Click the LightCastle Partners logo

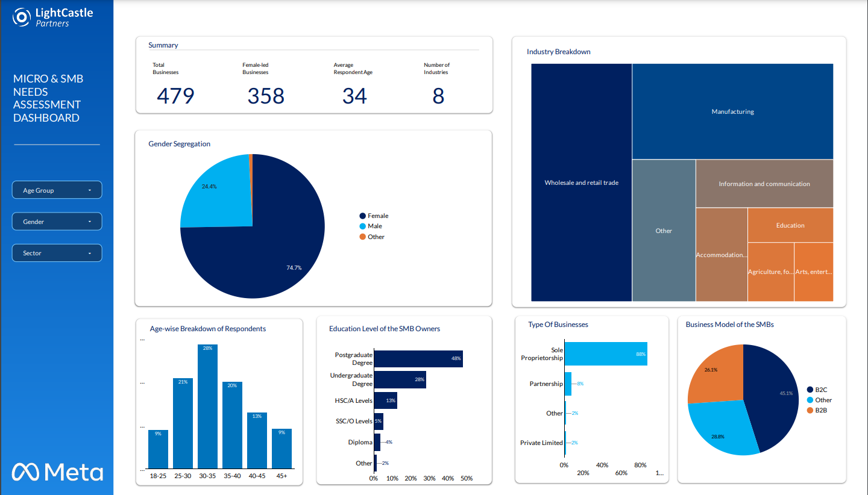(x=53, y=17)
